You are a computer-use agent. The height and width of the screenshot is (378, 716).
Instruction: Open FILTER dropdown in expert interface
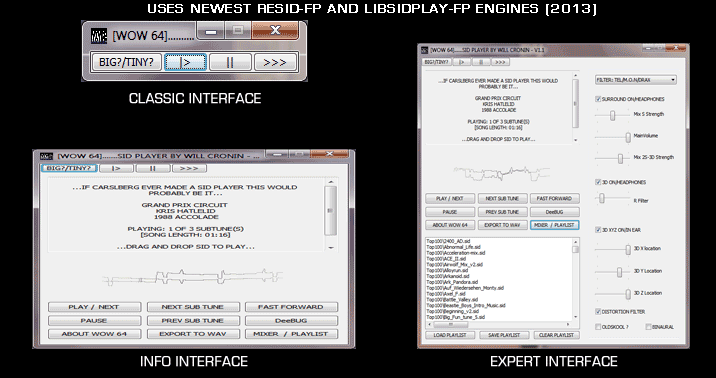click(x=636, y=80)
